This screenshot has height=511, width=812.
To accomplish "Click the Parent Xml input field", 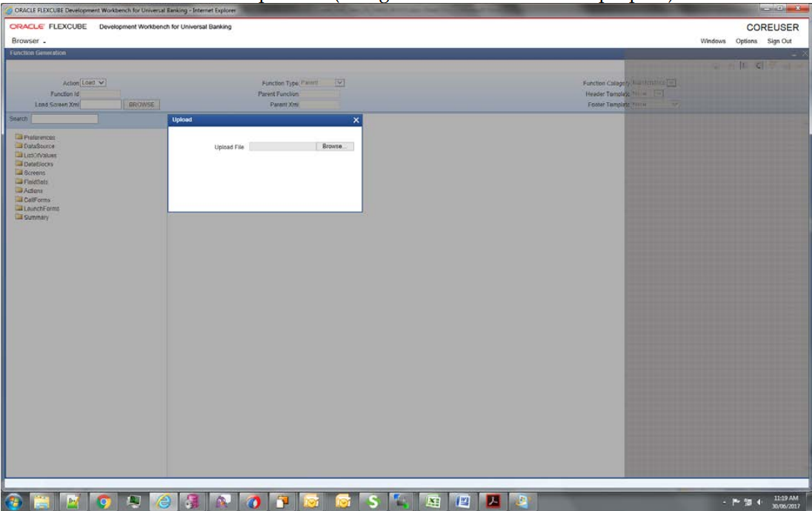I will click(x=319, y=104).
